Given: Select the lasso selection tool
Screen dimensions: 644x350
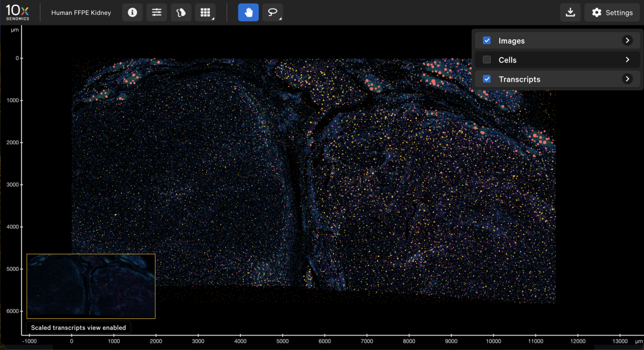Looking at the screenshot, I should pyautogui.click(x=273, y=13).
